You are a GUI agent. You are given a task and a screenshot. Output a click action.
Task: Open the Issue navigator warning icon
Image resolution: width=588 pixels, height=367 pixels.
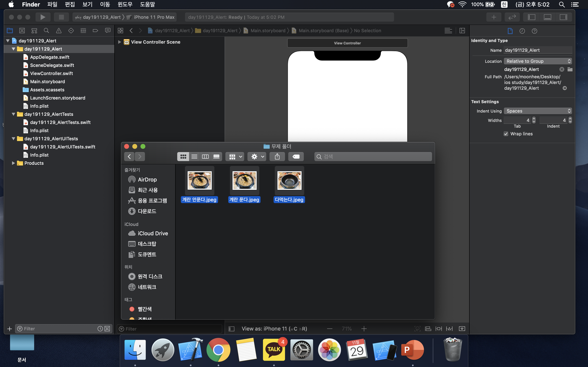(x=59, y=31)
